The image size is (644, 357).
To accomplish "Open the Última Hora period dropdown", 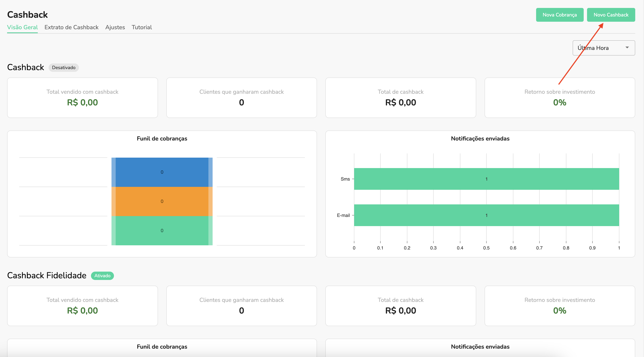I will [600, 48].
